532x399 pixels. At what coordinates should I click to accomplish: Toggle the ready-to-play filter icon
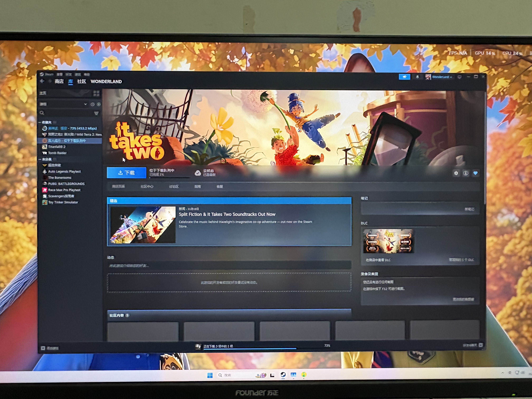coord(99,104)
